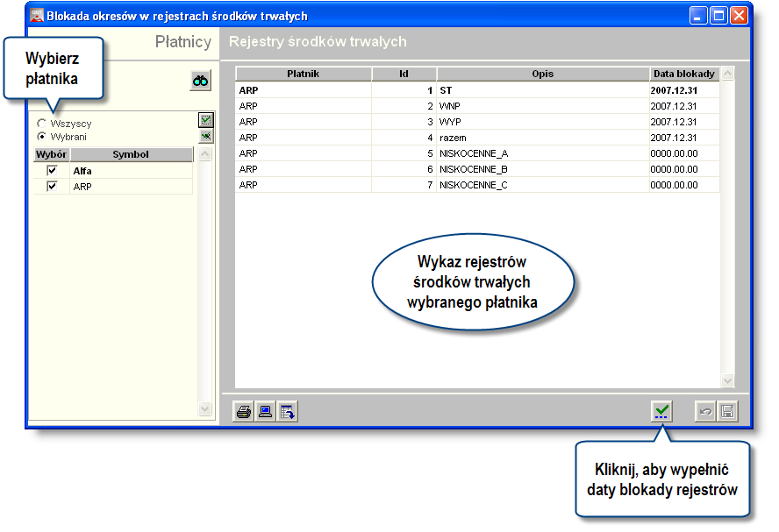Click the Płatnicy panel heading

(x=182, y=42)
